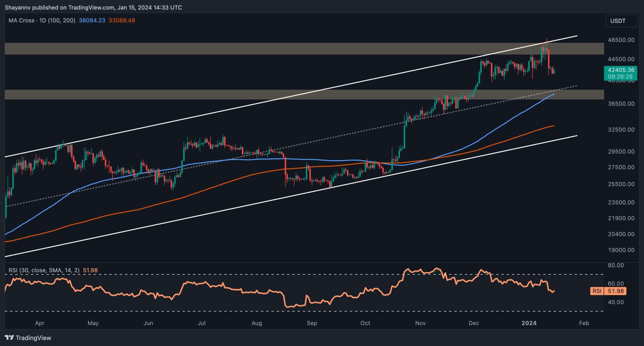Select the 200 MA value 33088.48
The image size is (644, 346).
point(122,20)
